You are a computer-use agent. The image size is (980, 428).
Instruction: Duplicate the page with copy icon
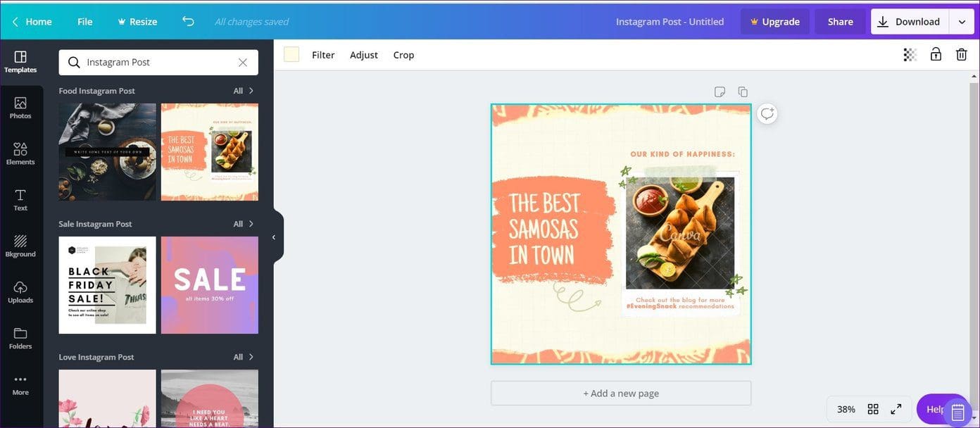coord(742,92)
